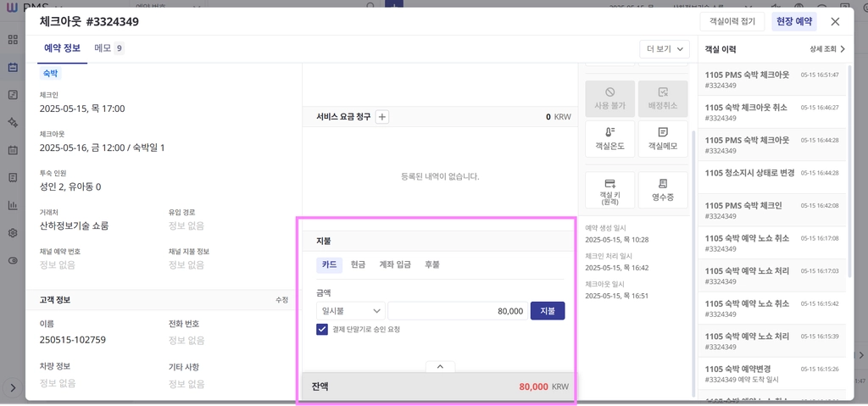Open 상세 조회 in 객실 이력 header
Screen dimensions: 868x406
pyautogui.click(x=827, y=49)
